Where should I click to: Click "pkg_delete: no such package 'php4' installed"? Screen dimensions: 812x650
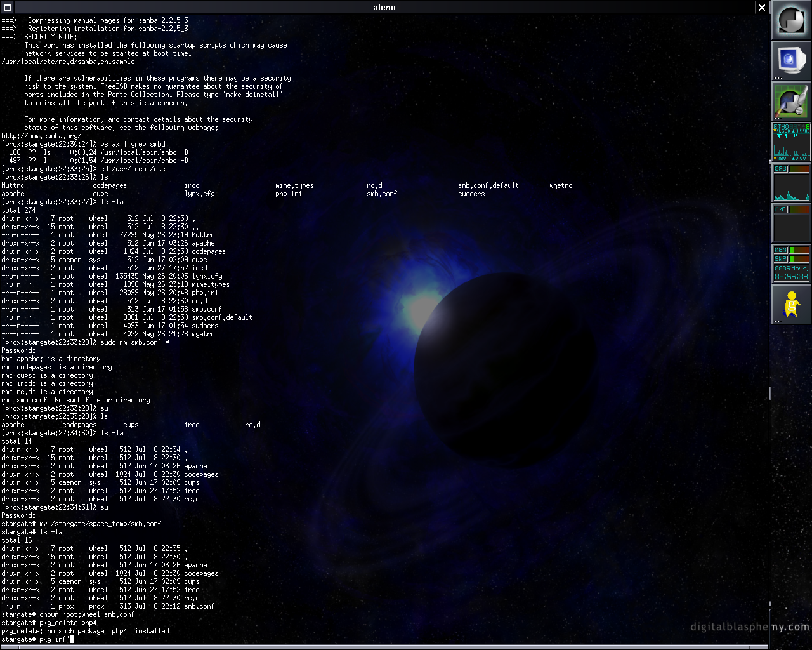point(85,631)
